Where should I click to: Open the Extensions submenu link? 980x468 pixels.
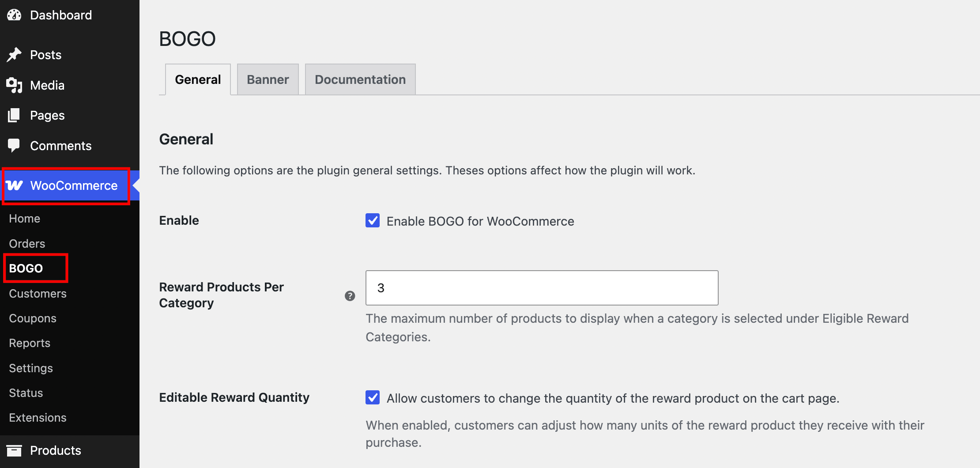[38, 418]
